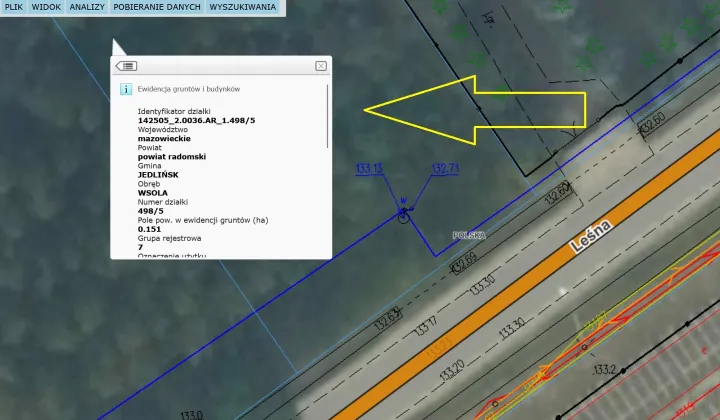
Task: Open the ANALIZY menu
Action: pyautogui.click(x=87, y=7)
